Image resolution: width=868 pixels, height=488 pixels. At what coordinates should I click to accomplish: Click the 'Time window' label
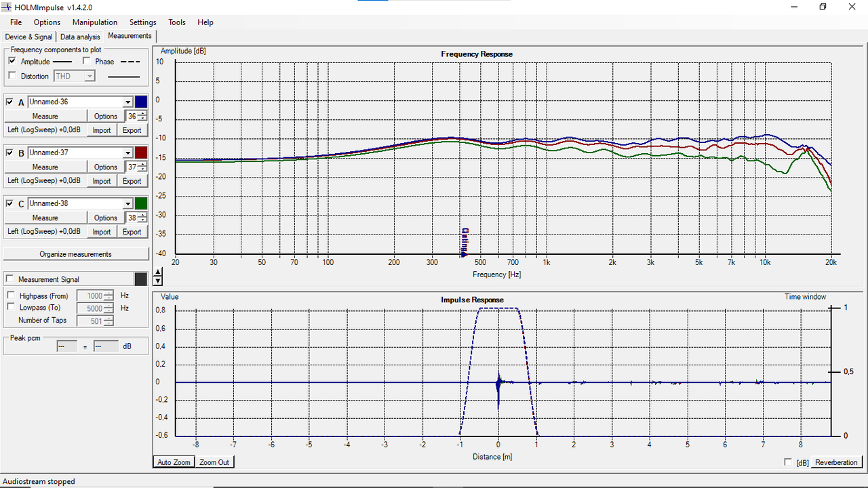(806, 297)
